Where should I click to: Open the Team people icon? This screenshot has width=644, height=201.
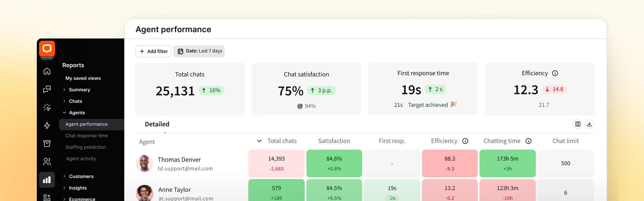pyautogui.click(x=47, y=162)
